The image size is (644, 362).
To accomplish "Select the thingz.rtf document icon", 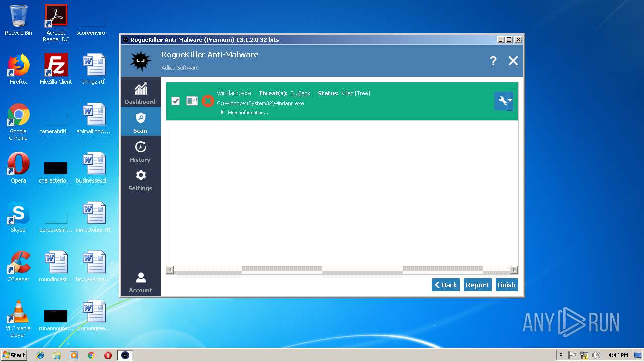I will (x=94, y=69).
